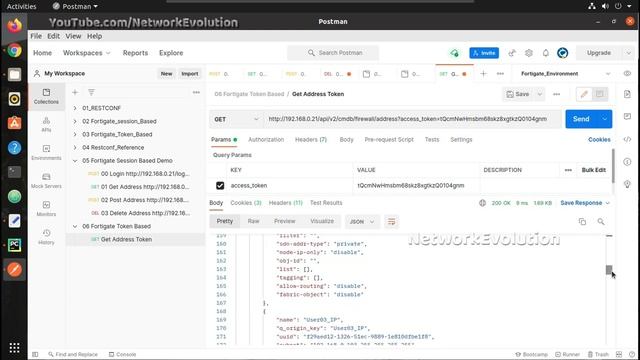Open the Workspaces dropdown menu
The height and width of the screenshot is (360, 640).
(x=87, y=53)
